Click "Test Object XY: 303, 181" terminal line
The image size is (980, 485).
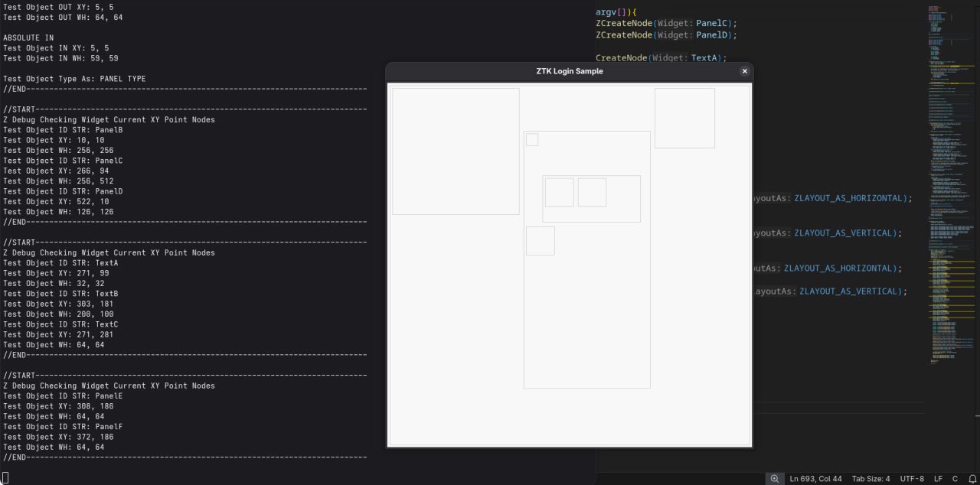58,304
